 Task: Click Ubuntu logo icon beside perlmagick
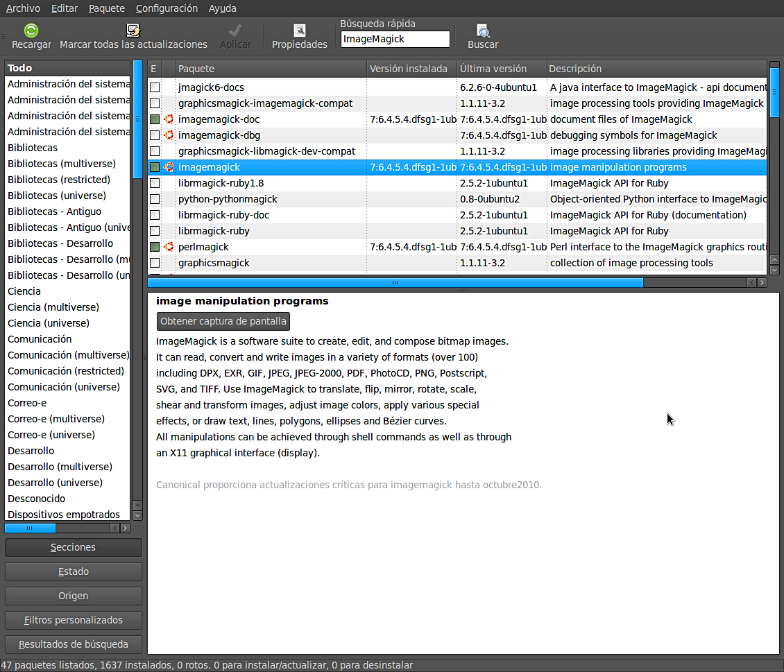pyautogui.click(x=169, y=247)
